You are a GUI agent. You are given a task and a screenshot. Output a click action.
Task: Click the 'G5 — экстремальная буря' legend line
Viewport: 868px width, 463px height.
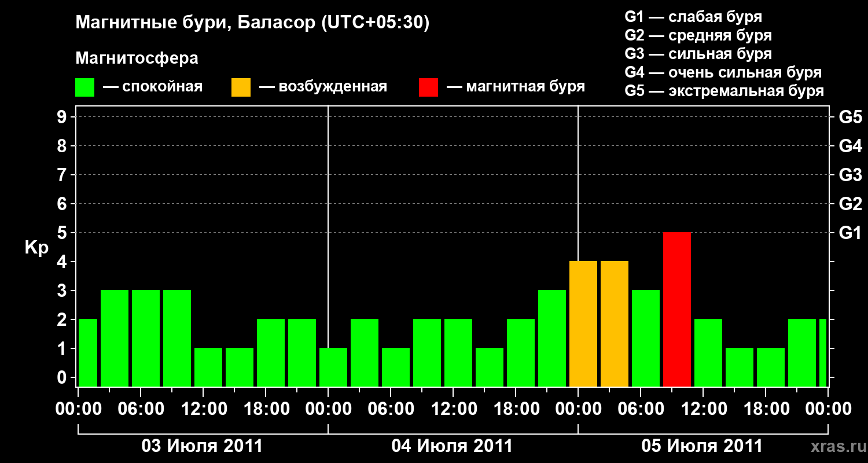coord(724,91)
